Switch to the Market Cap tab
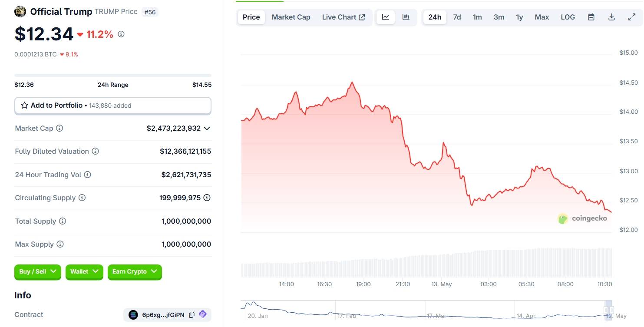 coord(291,17)
